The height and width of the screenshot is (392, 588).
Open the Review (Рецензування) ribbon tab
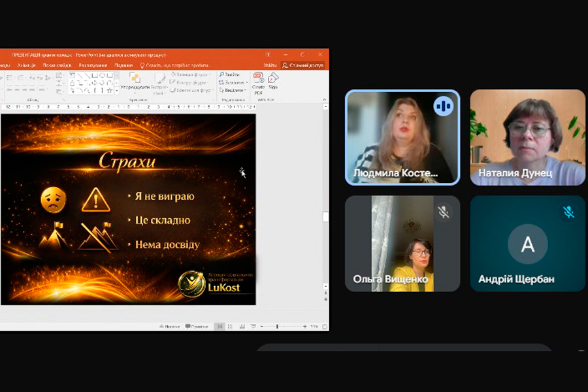click(x=93, y=65)
